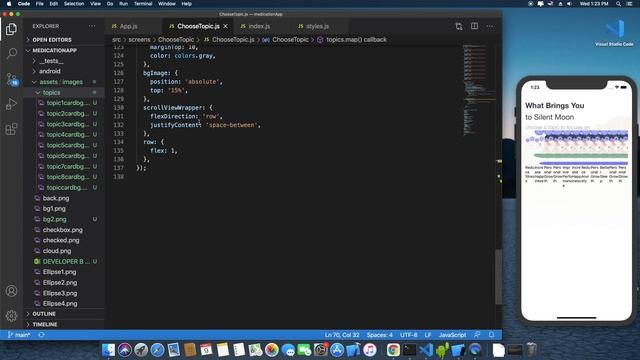Image resolution: width=640 pixels, height=360 pixels.
Task: Click Ln 70, Col 32 in status bar
Action: [342, 335]
